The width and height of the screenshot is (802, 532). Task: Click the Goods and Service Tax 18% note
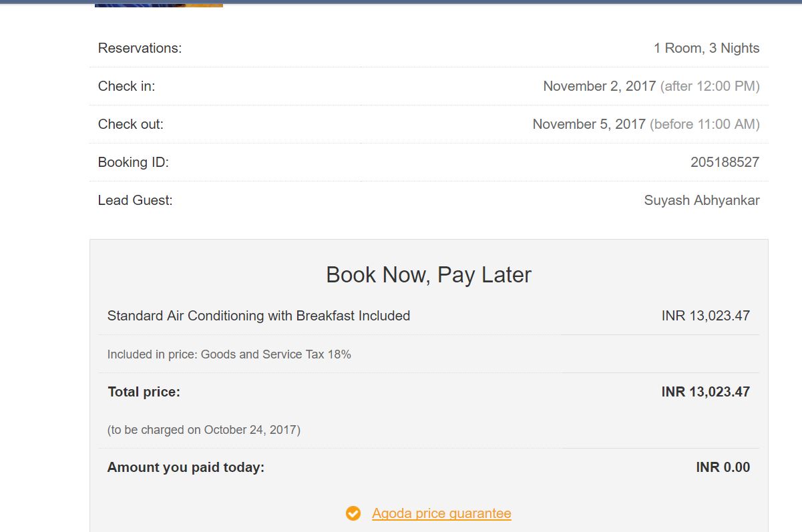click(229, 354)
